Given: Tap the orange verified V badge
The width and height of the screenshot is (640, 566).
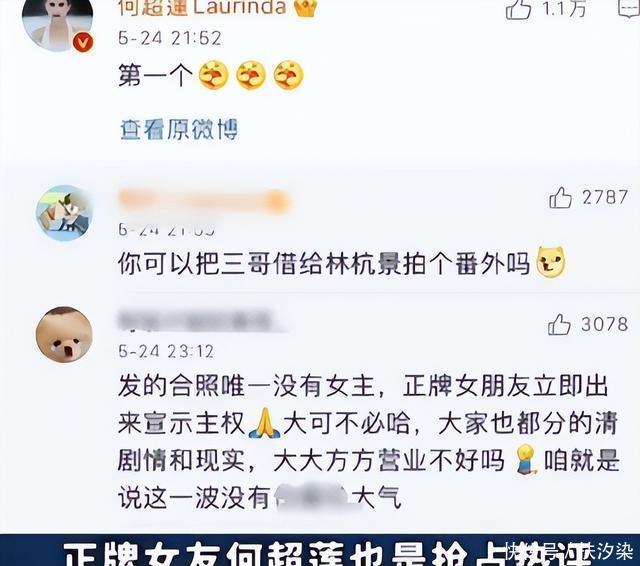Looking at the screenshot, I should pos(83,42).
